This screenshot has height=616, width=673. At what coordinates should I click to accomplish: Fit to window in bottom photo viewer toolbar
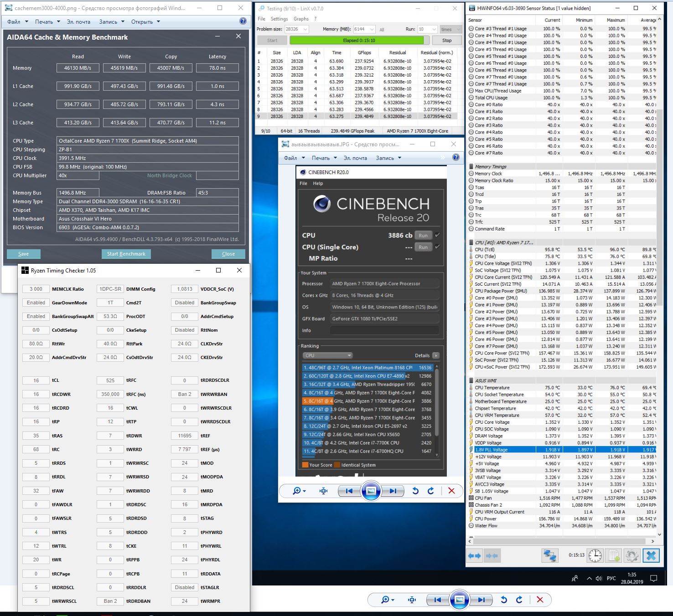[412, 600]
